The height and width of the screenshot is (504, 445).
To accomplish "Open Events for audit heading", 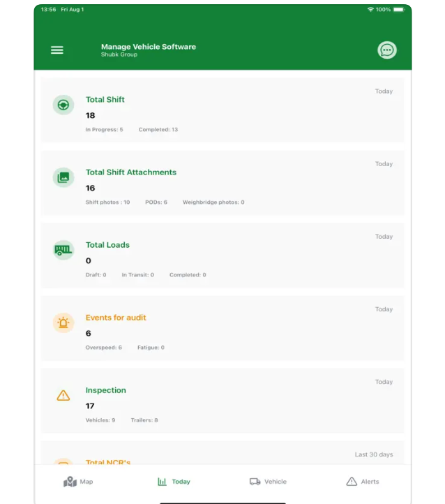I will (x=116, y=318).
